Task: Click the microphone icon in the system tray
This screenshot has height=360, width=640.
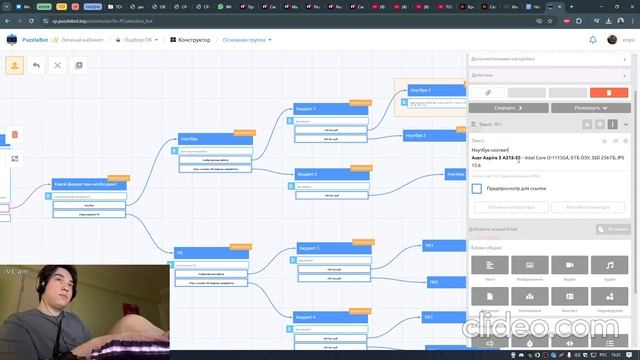Action: 569,355
